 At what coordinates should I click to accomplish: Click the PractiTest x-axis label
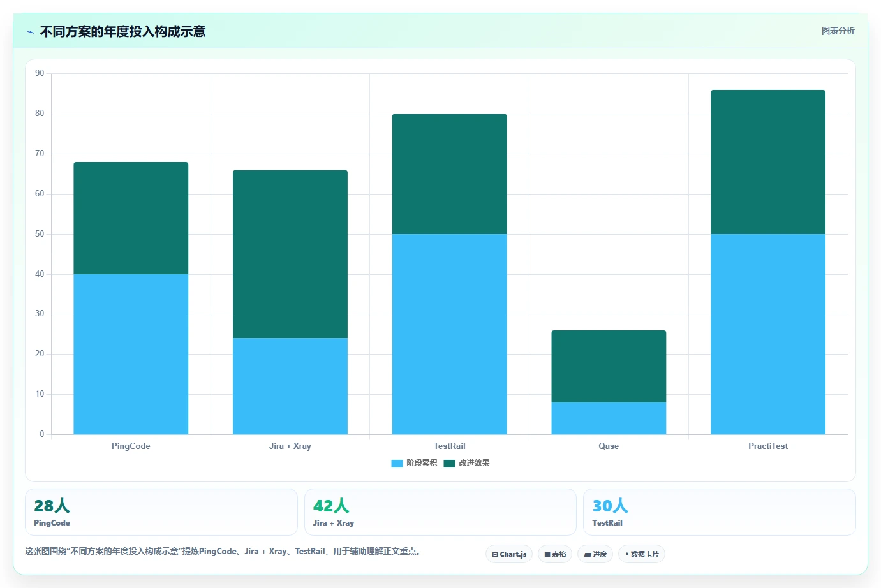tap(768, 446)
